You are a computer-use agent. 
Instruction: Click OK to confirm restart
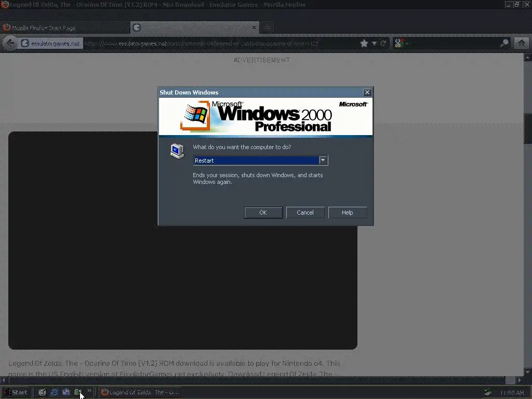tap(263, 212)
